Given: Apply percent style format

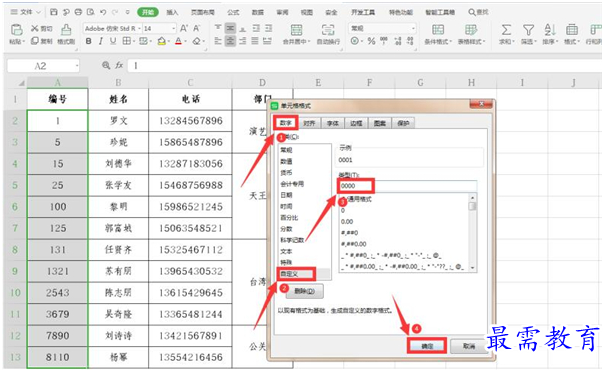Looking at the screenshot, I should pos(371,41).
